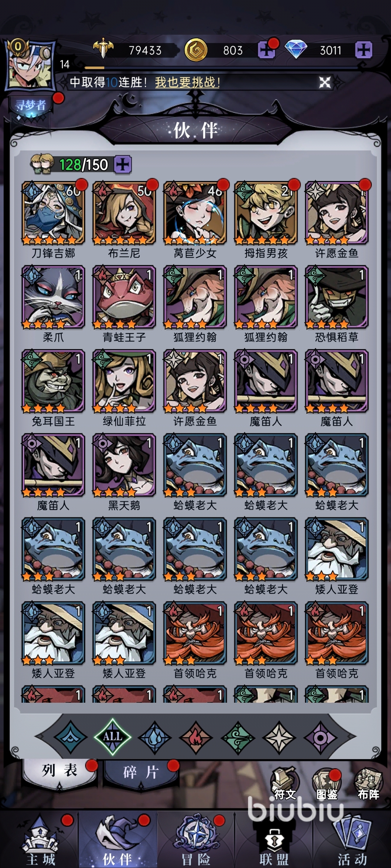Tap the 我也要挑战 challenge link
The height and width of the screenshot is (868, 391).
click(x=188, y=82)
